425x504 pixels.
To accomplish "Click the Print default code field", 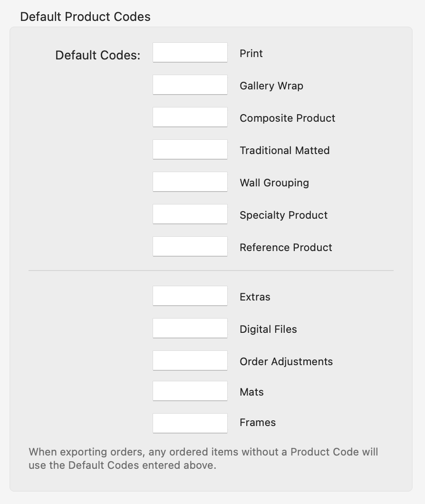I will 190,53.
